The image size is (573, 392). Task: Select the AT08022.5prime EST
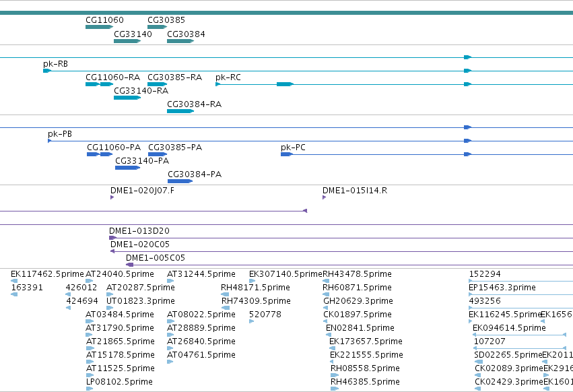170,321
